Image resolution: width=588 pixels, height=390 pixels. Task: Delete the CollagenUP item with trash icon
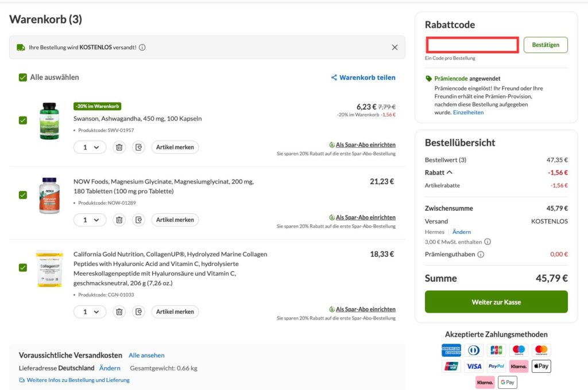pos(119,311)
